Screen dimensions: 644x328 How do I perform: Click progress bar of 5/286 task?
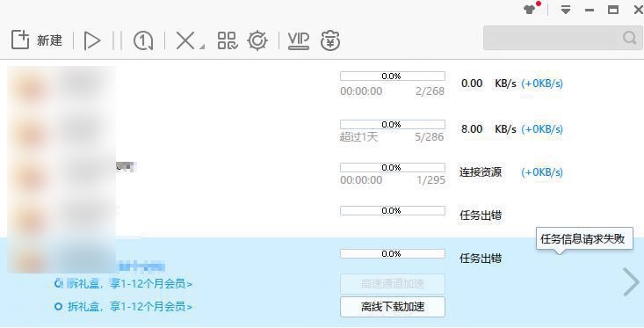click(x=392, y=125)
